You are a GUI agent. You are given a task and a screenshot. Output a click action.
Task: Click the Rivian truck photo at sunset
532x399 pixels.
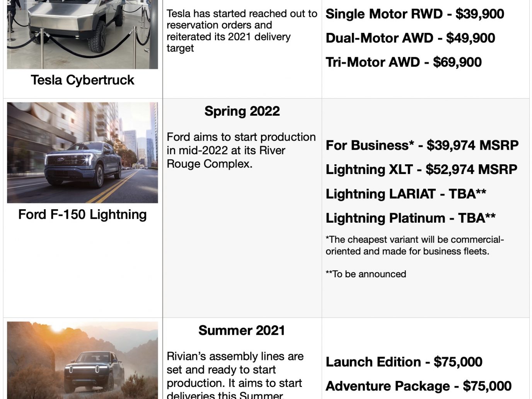click(x=82, y=360)
